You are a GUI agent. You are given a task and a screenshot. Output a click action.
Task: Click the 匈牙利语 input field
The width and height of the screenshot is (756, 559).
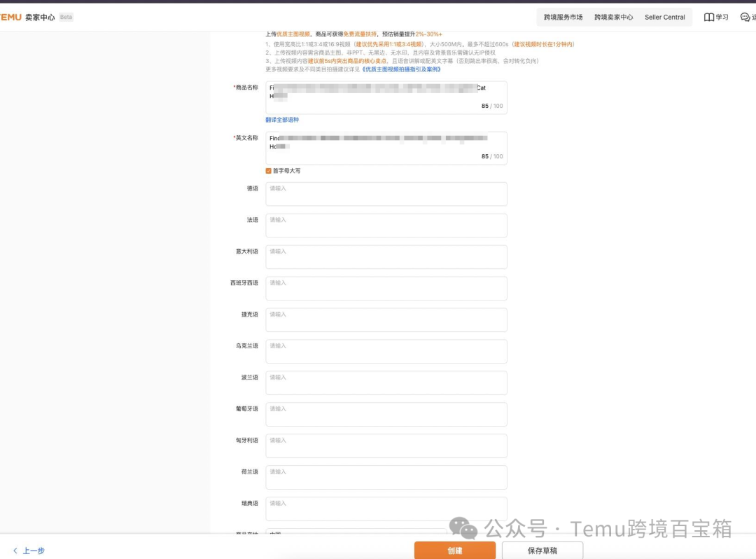[x=386, y=446]
